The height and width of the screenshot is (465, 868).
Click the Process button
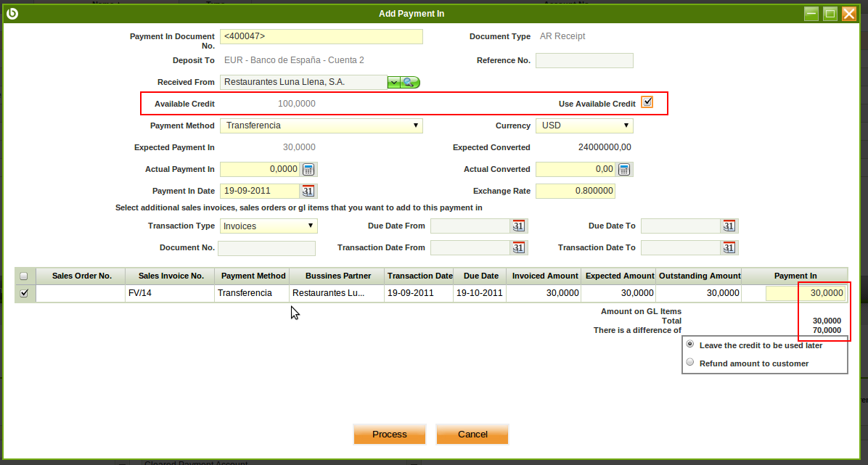(x=389, y=434)
